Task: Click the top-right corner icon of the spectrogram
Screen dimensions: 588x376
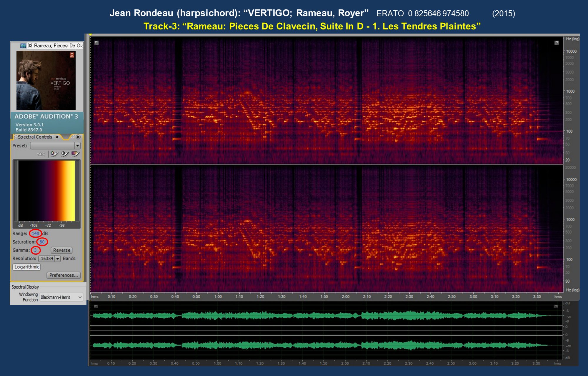Action: [557, 43]
